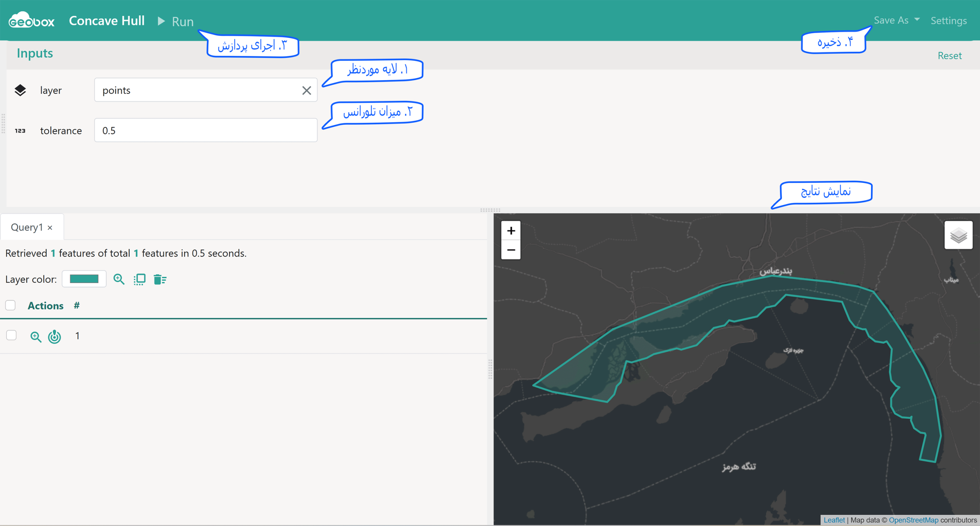This screenshot has width=980, height=526.
Task: Open Settings in the top bar
Action: tap(949, 20)
